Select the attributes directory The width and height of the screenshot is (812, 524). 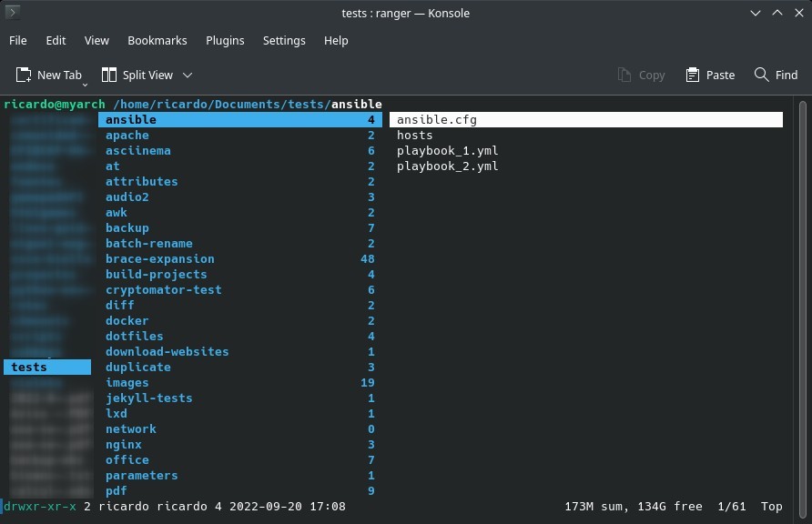pos(240,182)
